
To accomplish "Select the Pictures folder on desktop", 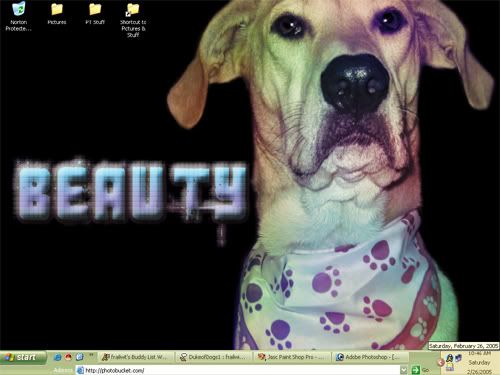I will (57, 14).
